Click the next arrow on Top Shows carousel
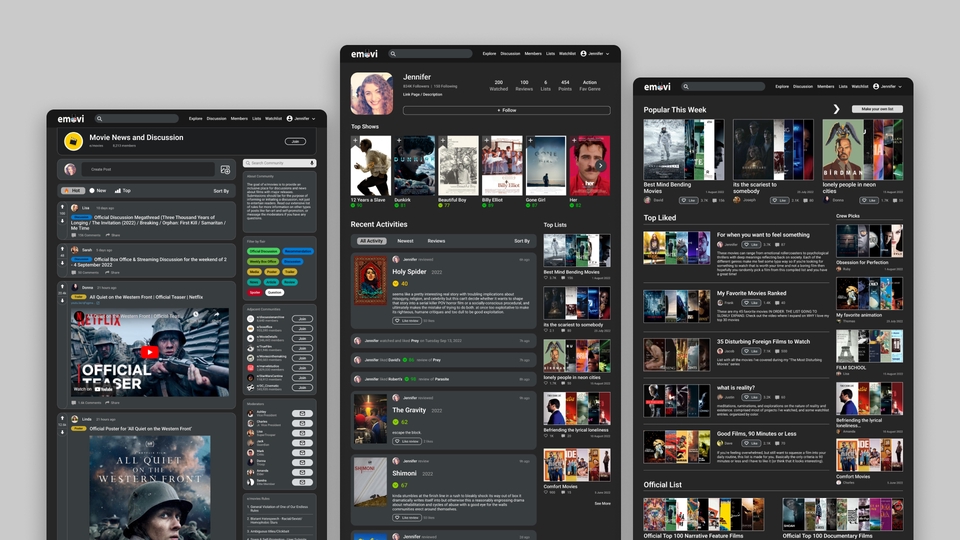Viewport: 960px width, 540px height. (x=601, y=165)
